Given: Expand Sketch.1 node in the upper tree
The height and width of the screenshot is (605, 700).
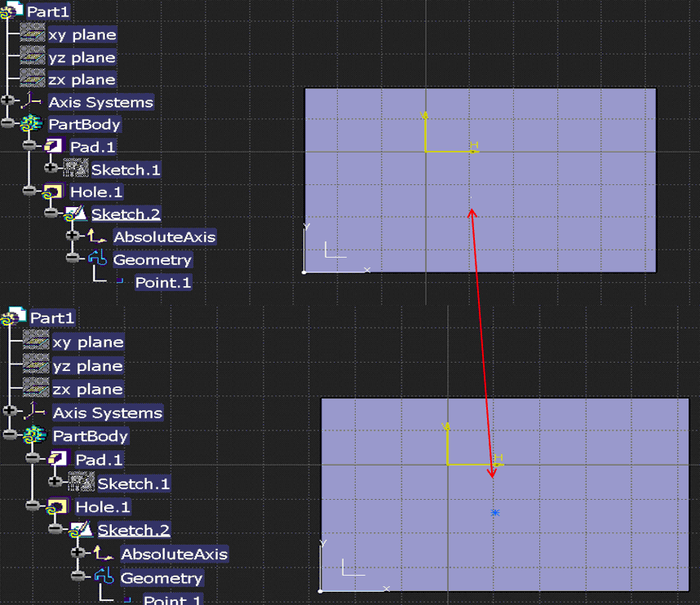Looking at the screenshot, I should point(51,167).
